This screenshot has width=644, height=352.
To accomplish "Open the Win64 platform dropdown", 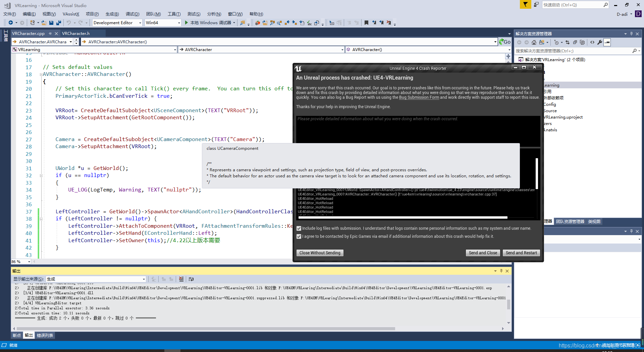I will coord(179,23).
